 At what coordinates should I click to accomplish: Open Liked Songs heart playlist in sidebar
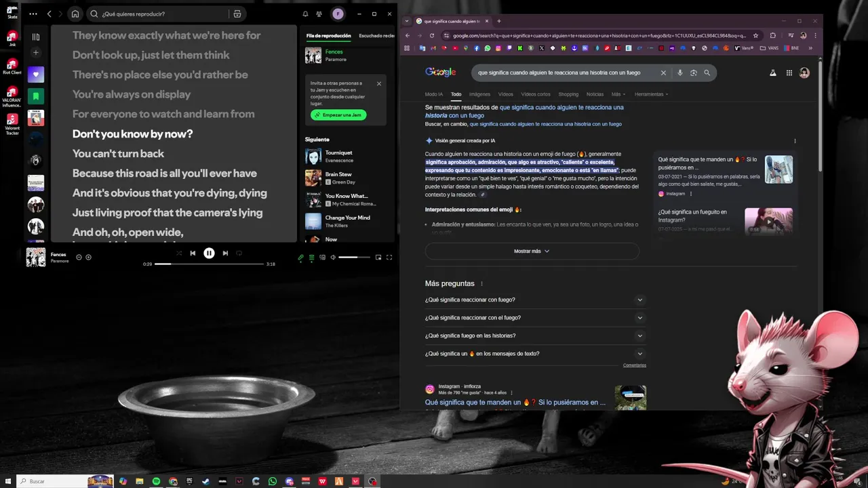pyautogui.click(x=36, y=75)
